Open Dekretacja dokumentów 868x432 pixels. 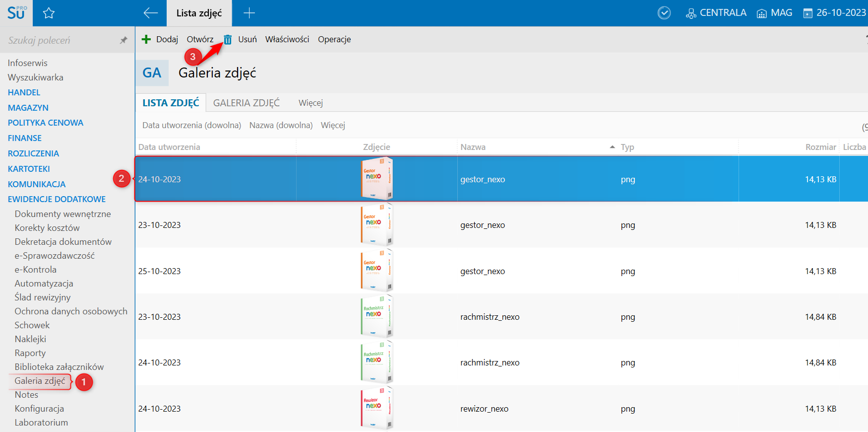(x=63, y=242)
